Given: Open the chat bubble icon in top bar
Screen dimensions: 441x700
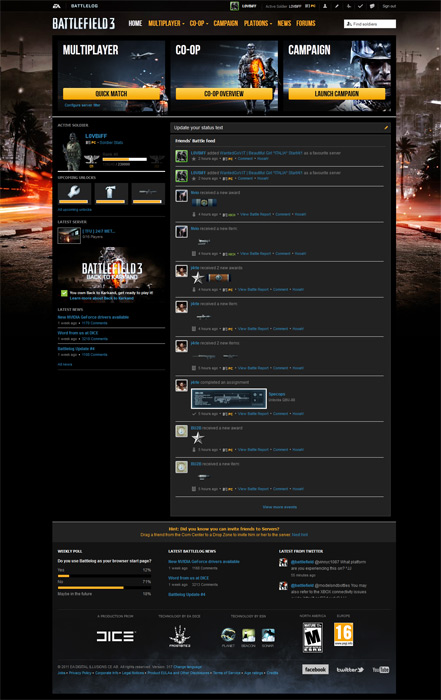Looking at the screenshot, I should coord(372,6).
